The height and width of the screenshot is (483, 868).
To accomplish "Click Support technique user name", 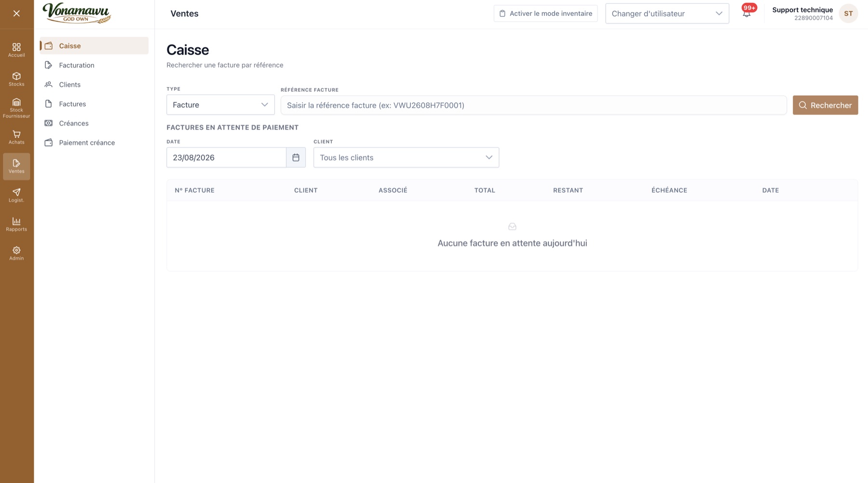I will (x=802, y=10).
